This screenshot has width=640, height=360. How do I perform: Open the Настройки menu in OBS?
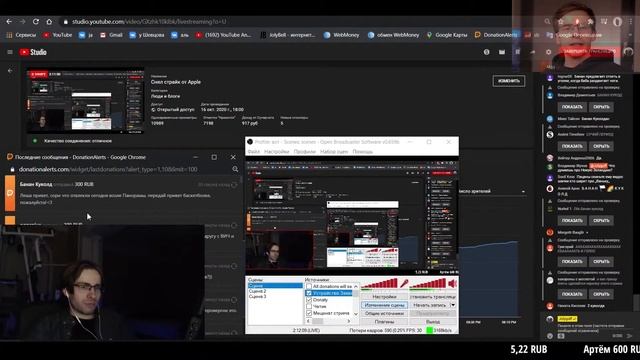coord(277,152)
